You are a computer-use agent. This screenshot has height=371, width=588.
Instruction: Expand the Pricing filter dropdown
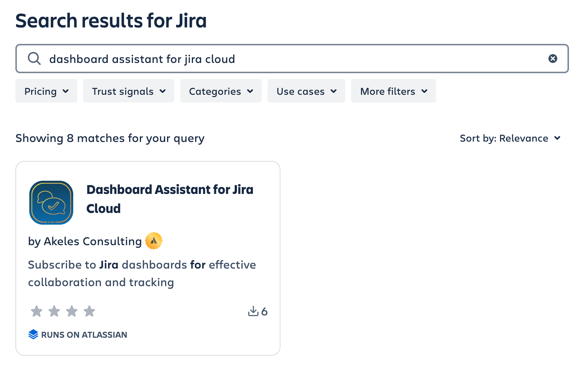[x=46, y=91]
